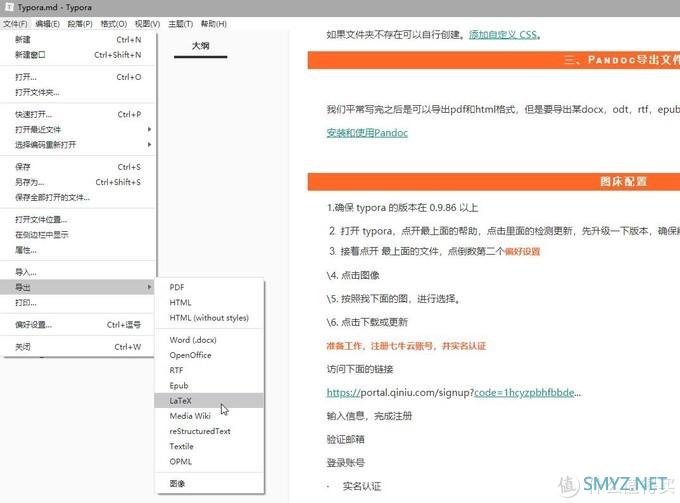This screenshot has width=680, height=503.
Task: Open the 主题(T) menu
Action: click(180, 24)
